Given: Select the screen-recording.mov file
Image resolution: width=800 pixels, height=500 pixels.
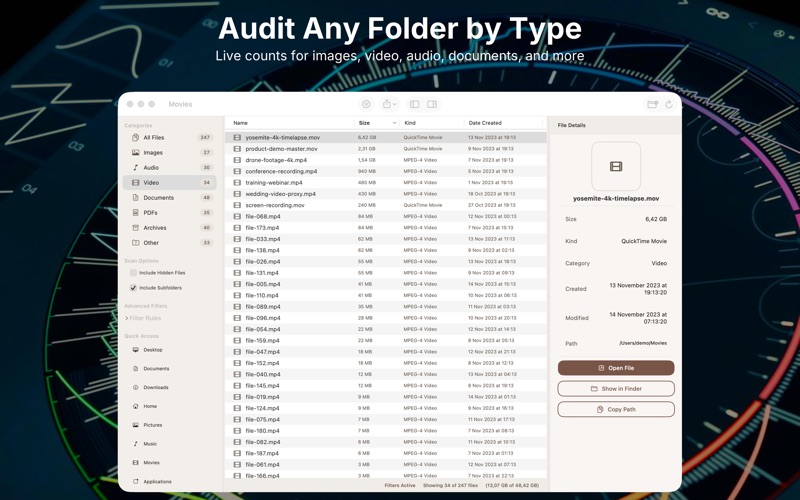Looking at the screenshot, I should click(386, 205).
